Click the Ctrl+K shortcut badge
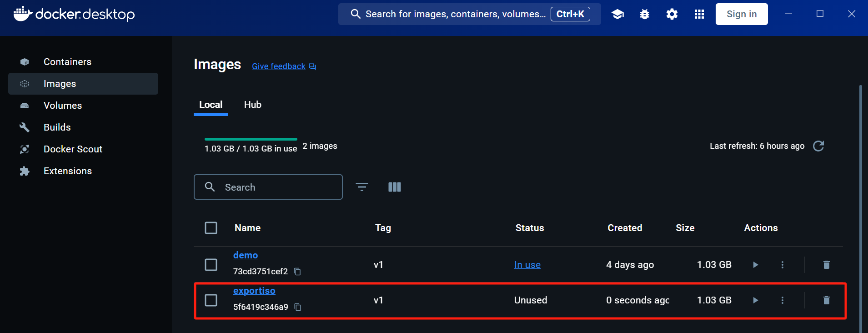The width and height of the screenshot is (868, 333). coord(570,14)
